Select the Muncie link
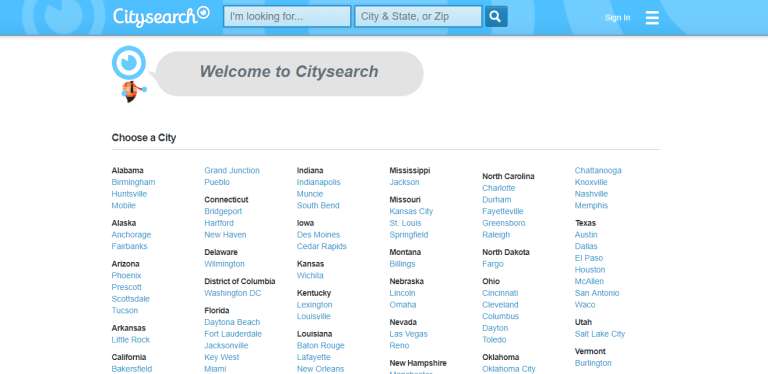Viewport: 768px width, 374px height. (x=310, y=194)
